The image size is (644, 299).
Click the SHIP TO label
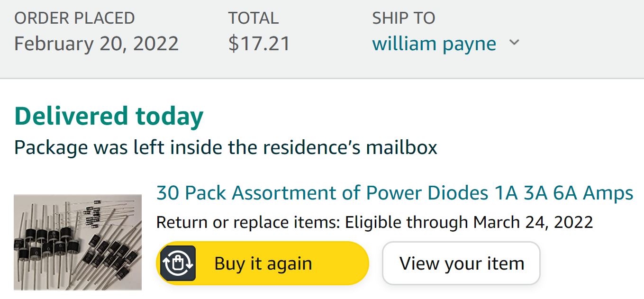tap(403, 18)
